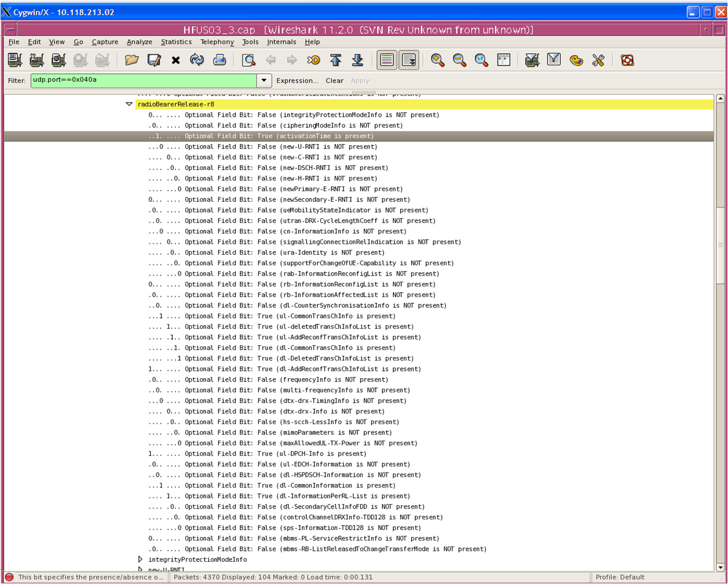Edit display filters funnel icon

(554, 60)
